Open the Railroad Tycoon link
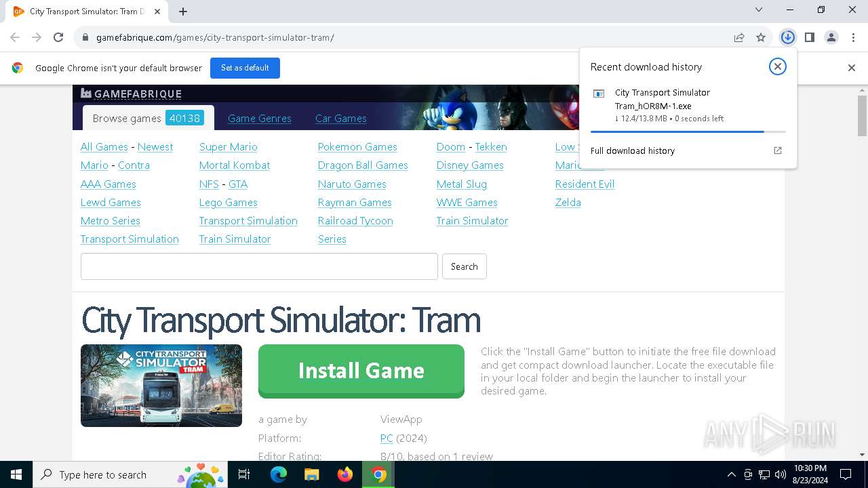 click(355, 220)
